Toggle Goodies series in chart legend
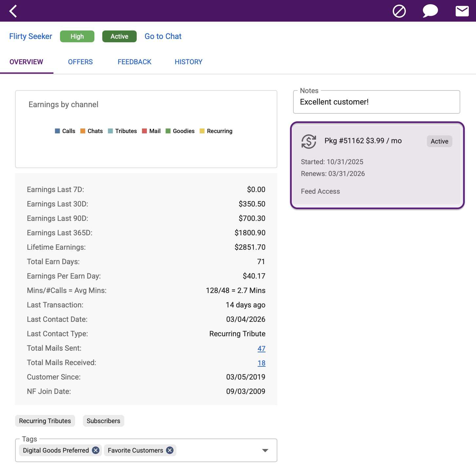This screenshot has width=476, height=468. coord(180,131)
